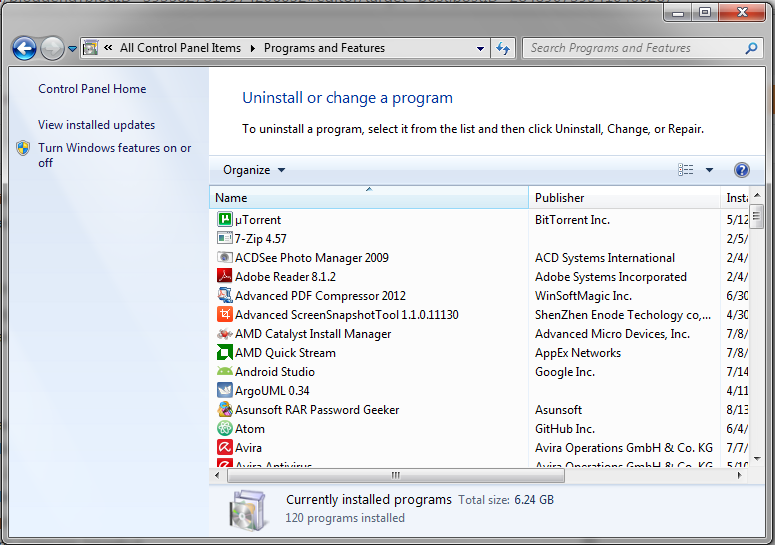Click the horizontal scrollbar thumb
Viewport: 775px width, 545px height.
pyautogui.click(x=395, y=475)
